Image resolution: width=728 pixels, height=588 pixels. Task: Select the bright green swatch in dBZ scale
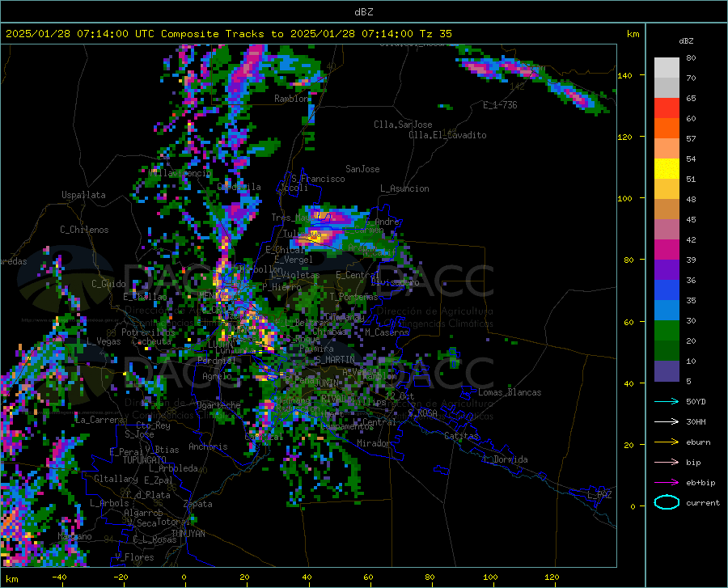coord(667,331)
